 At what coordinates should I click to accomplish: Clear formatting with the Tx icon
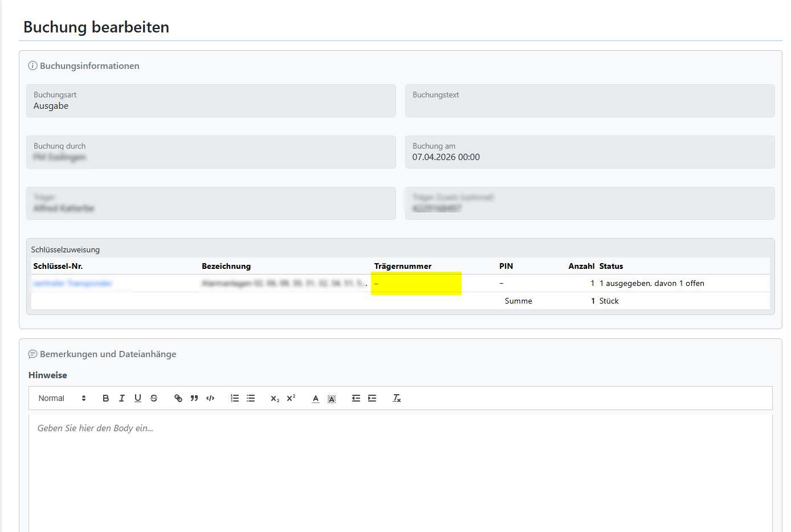[397, 398]
